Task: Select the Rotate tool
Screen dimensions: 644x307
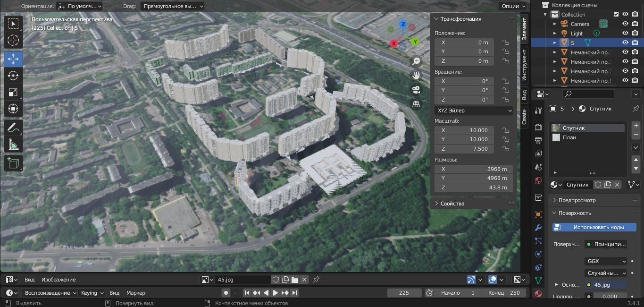Action: (13, 76)
